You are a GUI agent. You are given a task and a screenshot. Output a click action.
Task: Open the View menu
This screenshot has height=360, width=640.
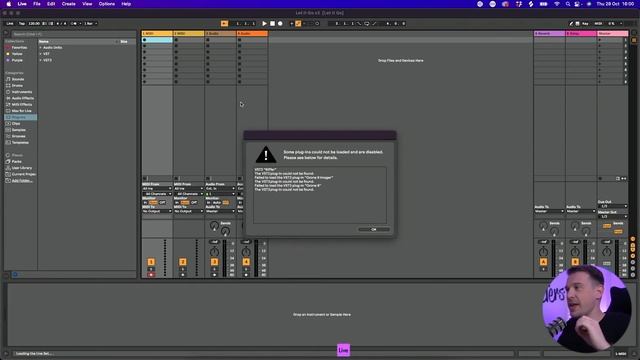pyautogui.click(x=87, y=4)
